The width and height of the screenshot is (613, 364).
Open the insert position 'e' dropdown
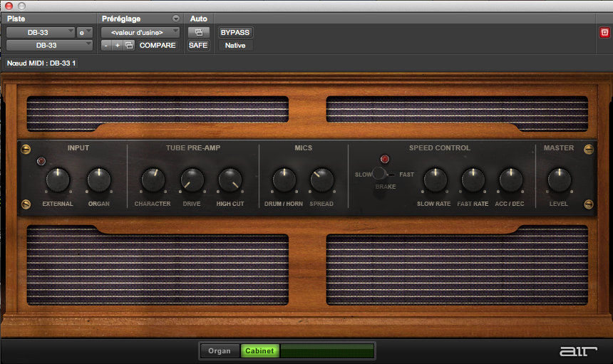pyautogui.click(x=85, y=33)
